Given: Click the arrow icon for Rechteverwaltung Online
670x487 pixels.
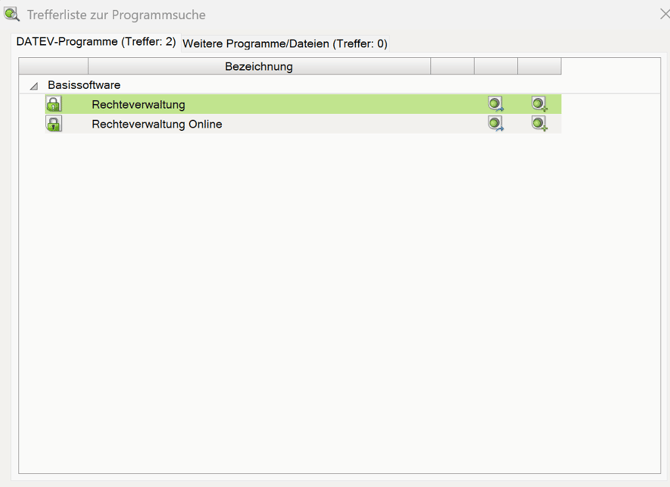Looking at the screenshot, I should (496, 124).
